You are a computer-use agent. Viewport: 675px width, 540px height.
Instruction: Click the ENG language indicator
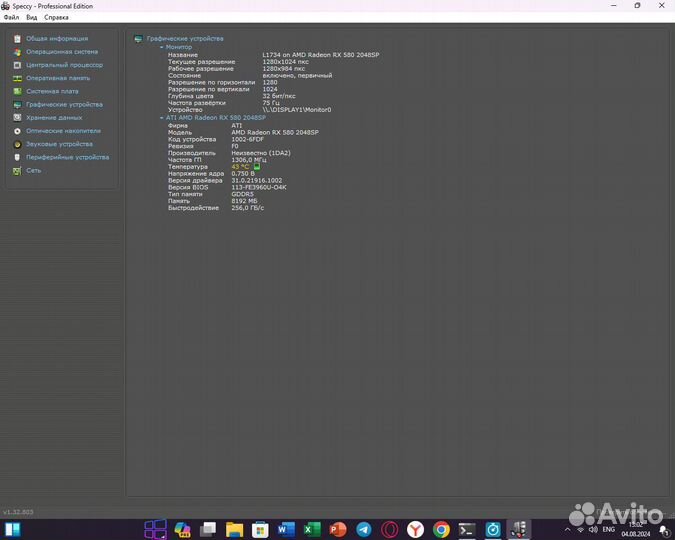[608, 529]
